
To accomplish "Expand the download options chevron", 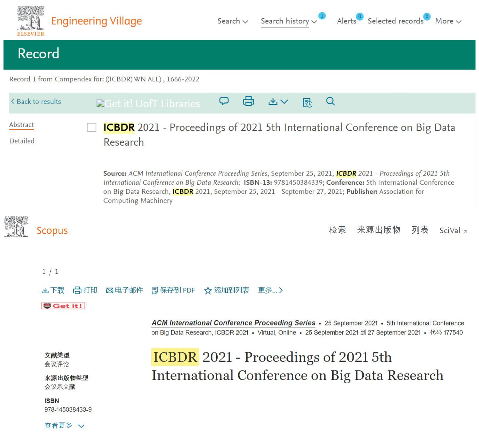I will coord(284,102).
